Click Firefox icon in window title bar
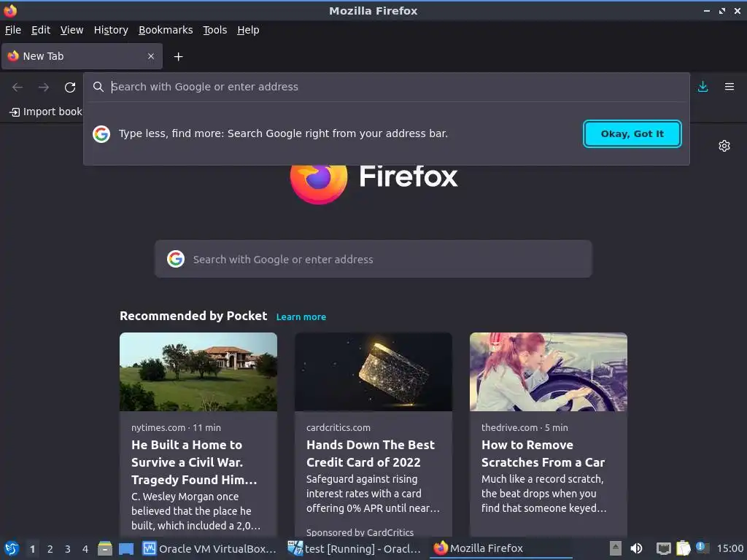747x560 pixels. coord(10,10)
